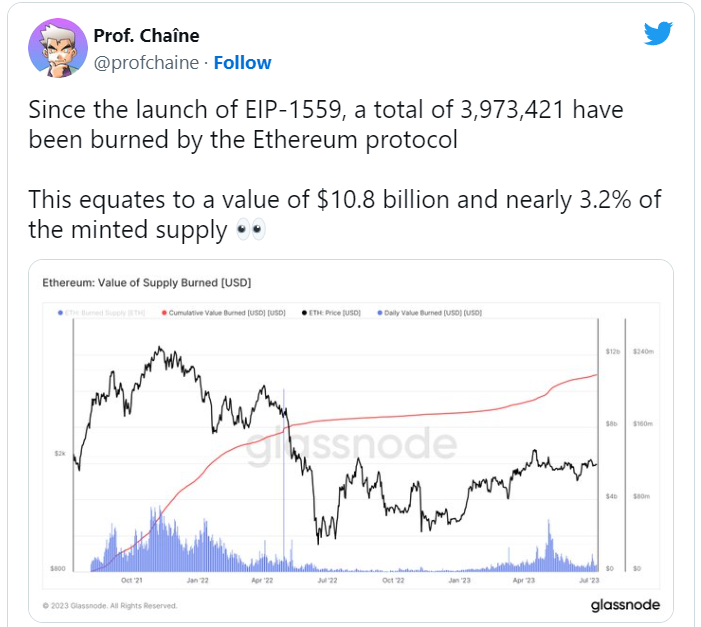This screenshot has height=627, width=701.
Task: Open the Prof. Chaîne display name
Action: 146,36
